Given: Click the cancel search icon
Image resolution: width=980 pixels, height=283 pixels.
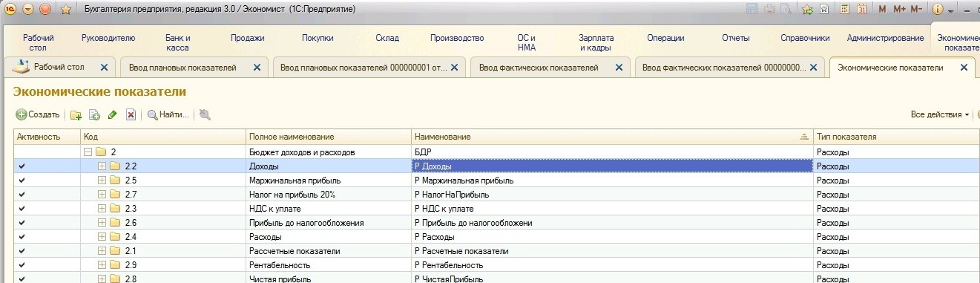Looking at the screenshot, I should click(x=205, y=114).
